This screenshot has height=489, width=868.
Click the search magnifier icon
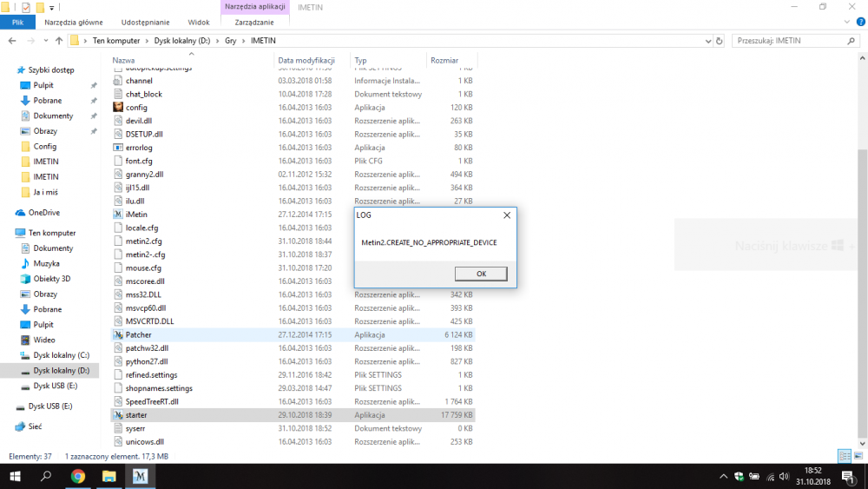click(851, 41)
